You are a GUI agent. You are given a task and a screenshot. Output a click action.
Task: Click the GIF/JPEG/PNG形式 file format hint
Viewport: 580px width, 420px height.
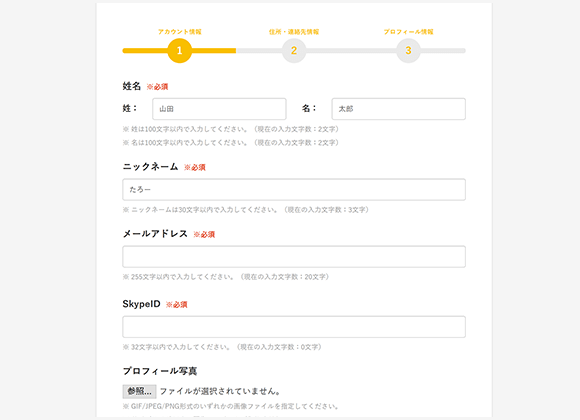pos(231,406)
